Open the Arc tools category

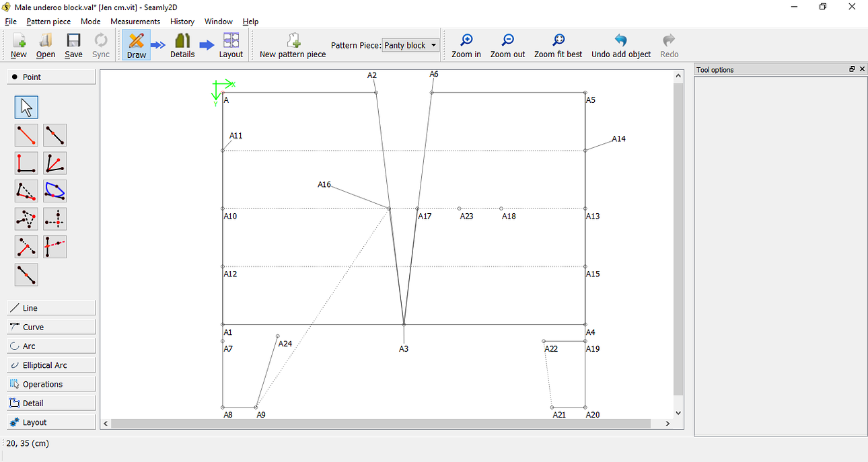(x=50, y=346)
